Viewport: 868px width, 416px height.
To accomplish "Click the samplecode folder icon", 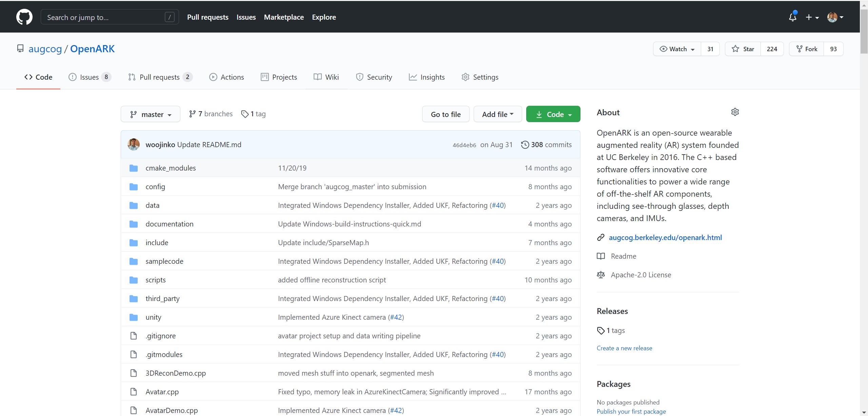I will click(x=134, y=261).
